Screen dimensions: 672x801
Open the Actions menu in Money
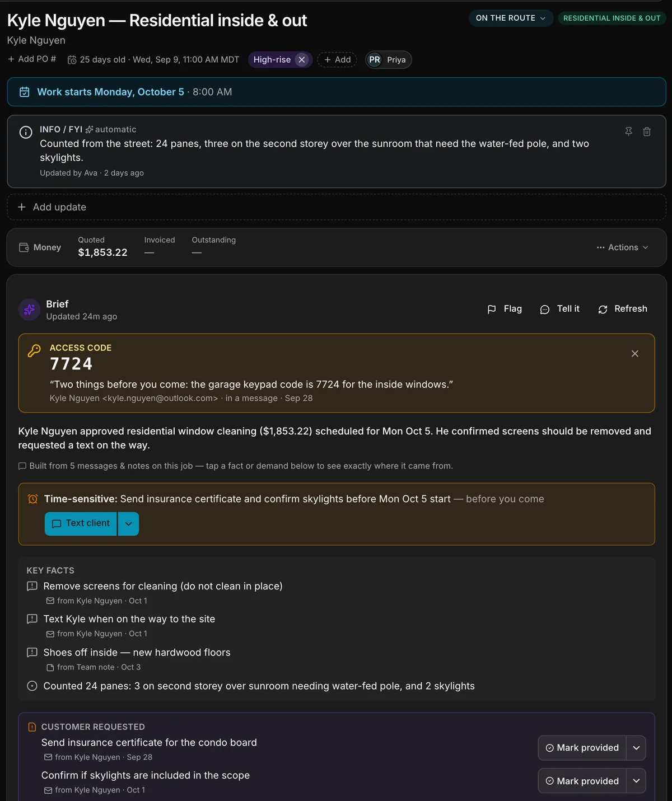pyautogui.click(x=623, y=247)
